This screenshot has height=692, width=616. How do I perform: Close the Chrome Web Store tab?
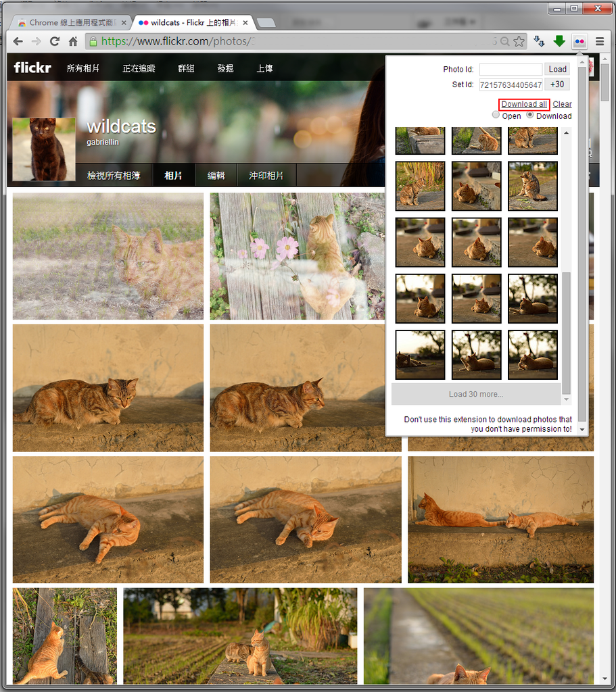point(124,22)
